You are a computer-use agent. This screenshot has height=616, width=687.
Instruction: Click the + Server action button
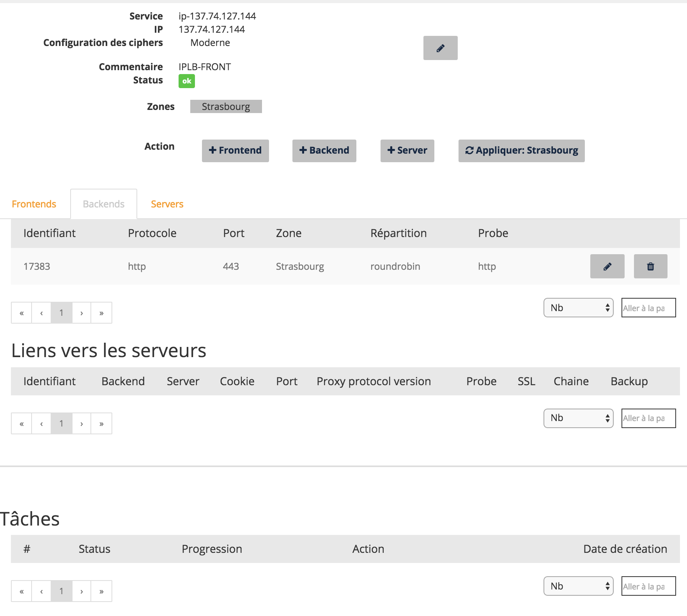pos(407,150)
